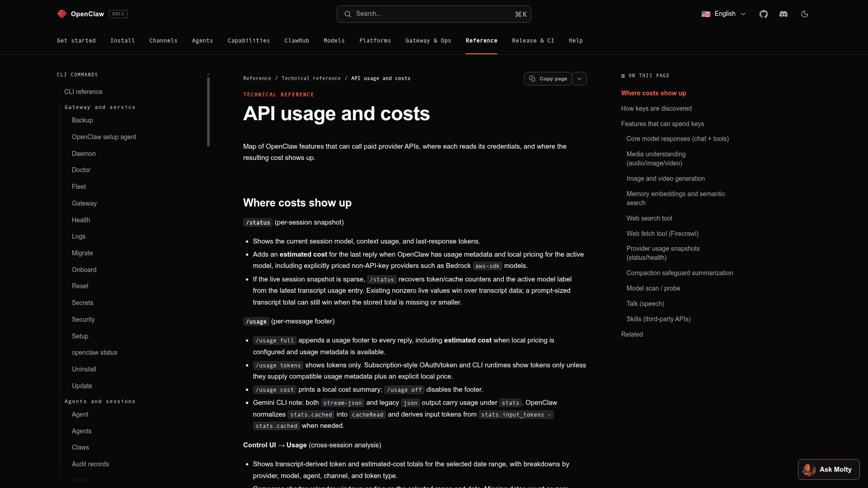The image size is (868, 488).
Task: Expand the Copy page options chevron
Action: 579,79
